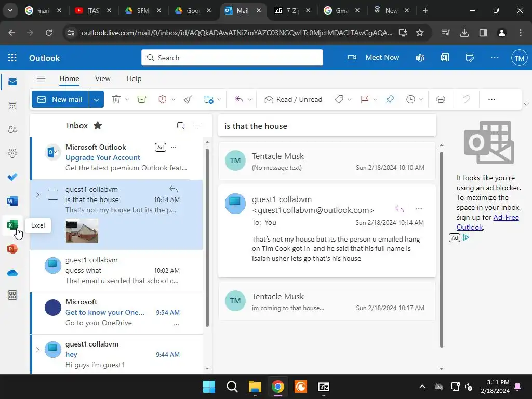Open My Day icon in the header

coord(470,57)
